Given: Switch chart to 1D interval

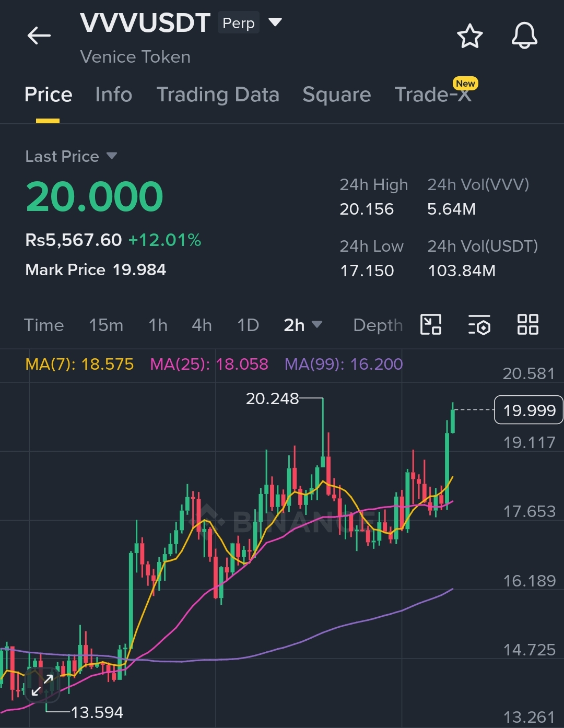Looking at the screenshot, I should 248,325.
